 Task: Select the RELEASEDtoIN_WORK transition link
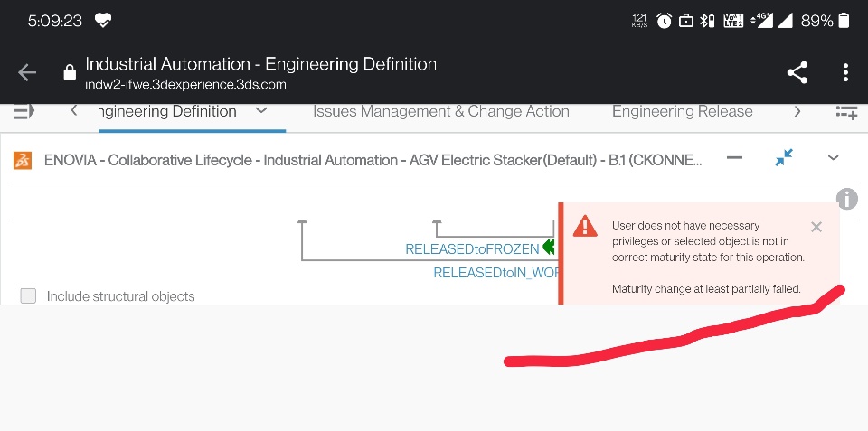496,272
